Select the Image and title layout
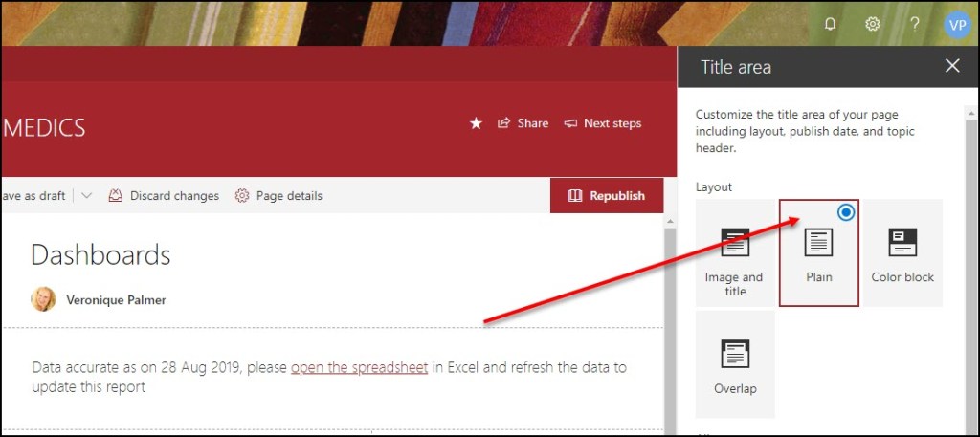The height and width of the screenshot is (437, 980). (x=735, y=253)
